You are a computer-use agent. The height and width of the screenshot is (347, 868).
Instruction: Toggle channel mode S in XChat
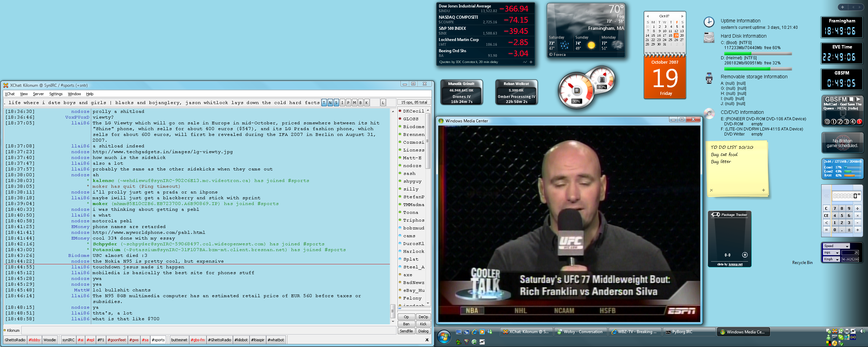tap(336, 102)
